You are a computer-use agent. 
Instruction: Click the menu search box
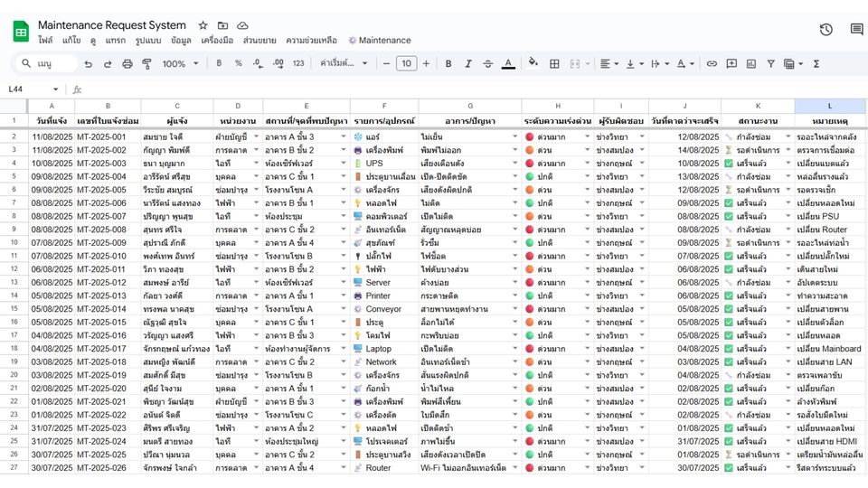(x=46, y=63)
